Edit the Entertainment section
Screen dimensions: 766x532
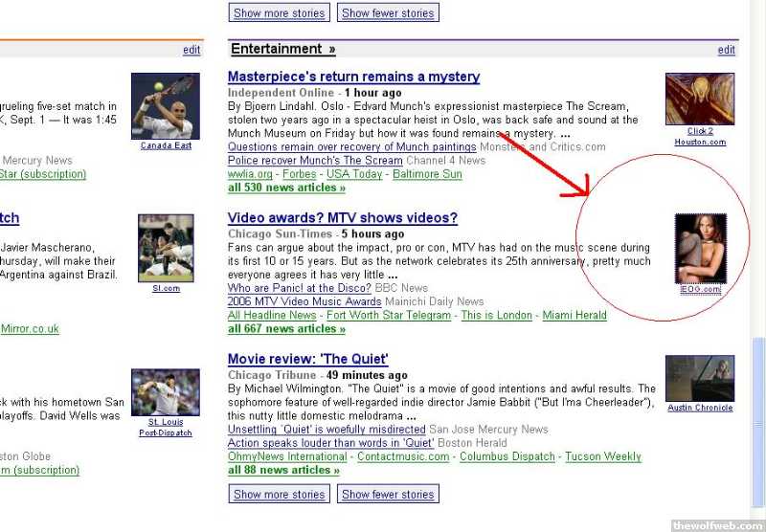[727, 50]
